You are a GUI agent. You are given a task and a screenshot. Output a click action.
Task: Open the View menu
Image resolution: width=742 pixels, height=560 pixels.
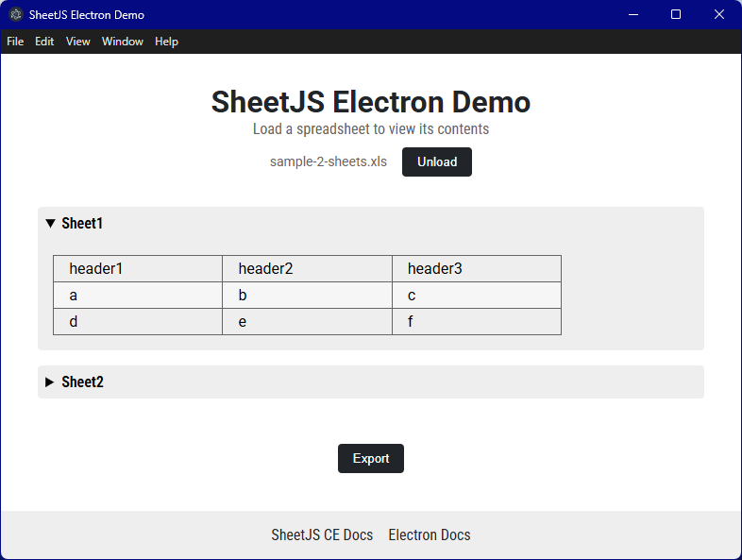click(78, 42)
